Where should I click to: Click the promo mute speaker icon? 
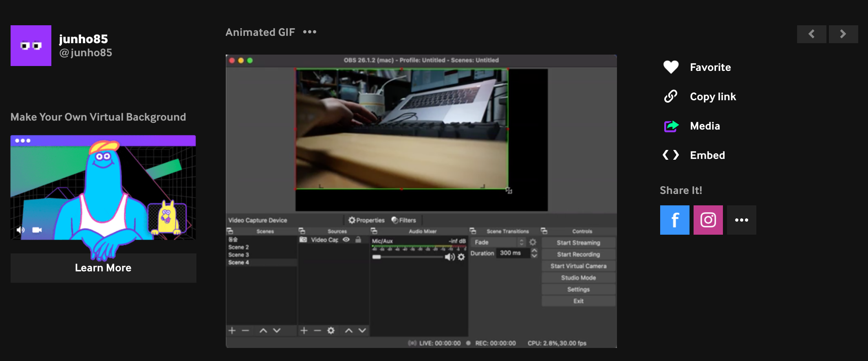(20, 230)
